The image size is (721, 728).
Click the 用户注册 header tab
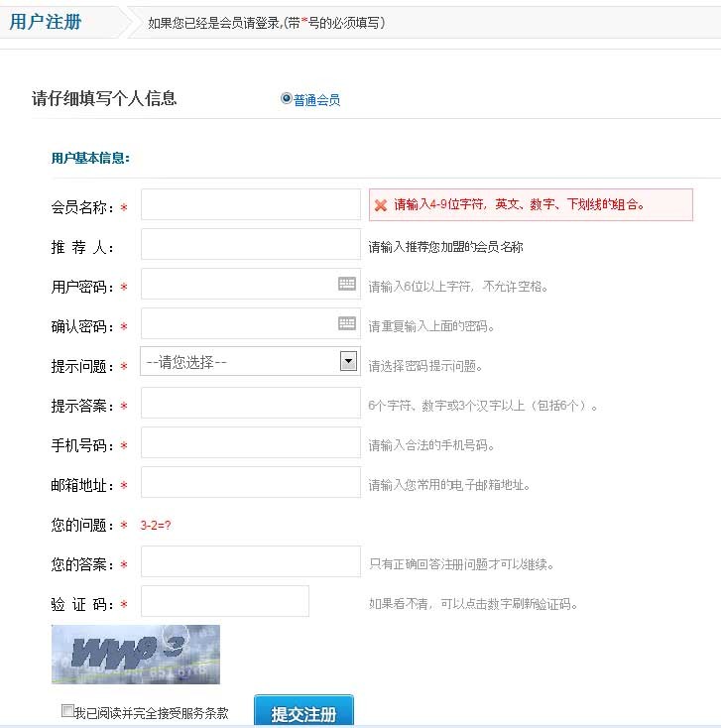[x=46, y=22]
